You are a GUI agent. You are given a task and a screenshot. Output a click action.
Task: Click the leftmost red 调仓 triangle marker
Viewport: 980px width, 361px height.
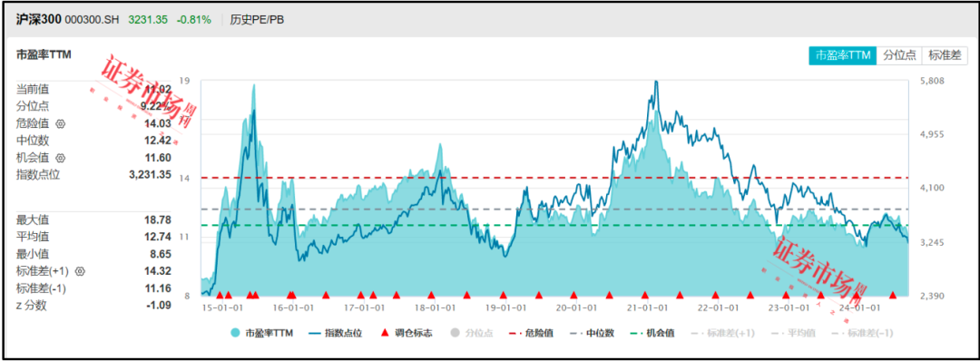tap(220, 295)
